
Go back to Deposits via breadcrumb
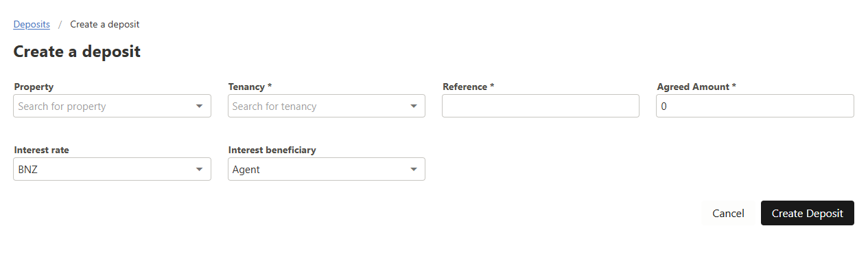click(32, 24)
